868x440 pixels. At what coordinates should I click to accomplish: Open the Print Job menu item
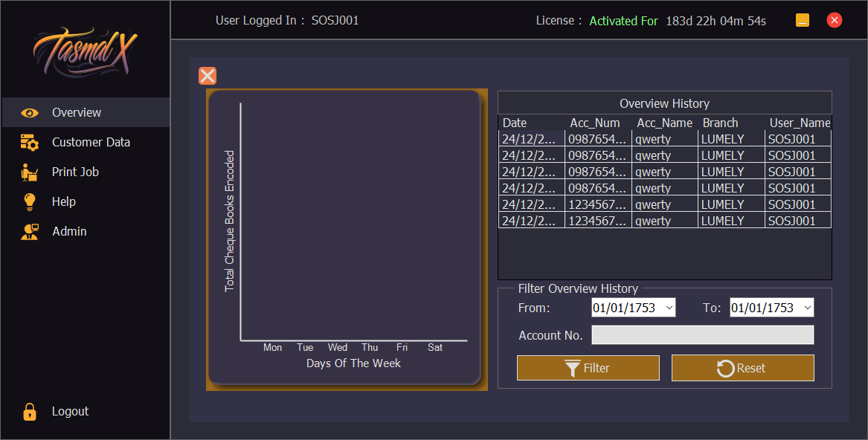click(75, 172)
